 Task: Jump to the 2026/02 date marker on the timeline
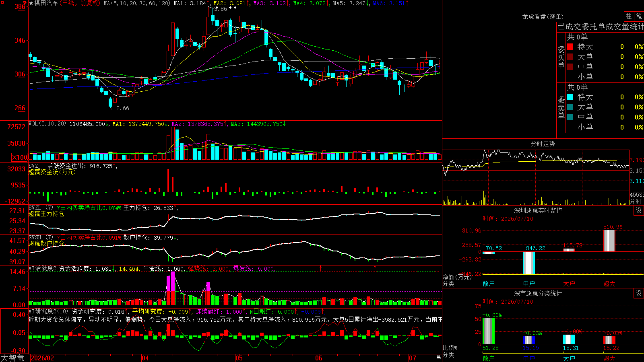pos(42,358)
